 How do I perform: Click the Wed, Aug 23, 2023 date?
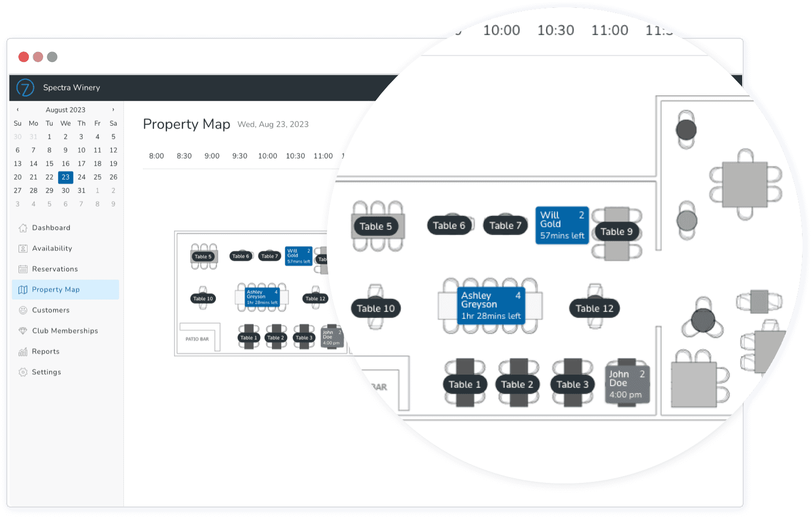coord(273,125)
